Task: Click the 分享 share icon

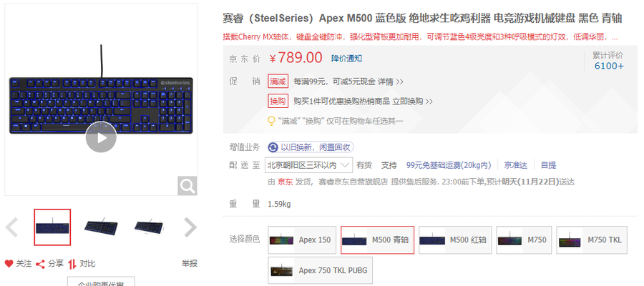Action: pyautogui.click(x=40, y=264)
